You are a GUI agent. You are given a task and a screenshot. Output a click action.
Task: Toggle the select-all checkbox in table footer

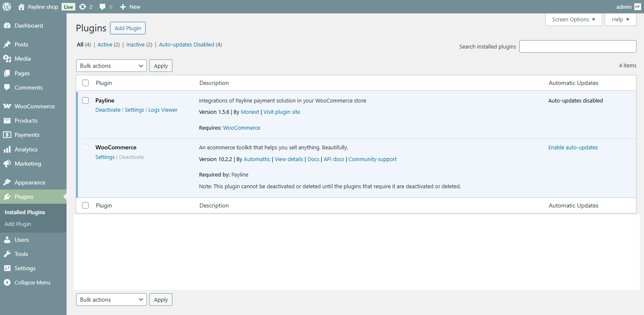tap(85, 205)
